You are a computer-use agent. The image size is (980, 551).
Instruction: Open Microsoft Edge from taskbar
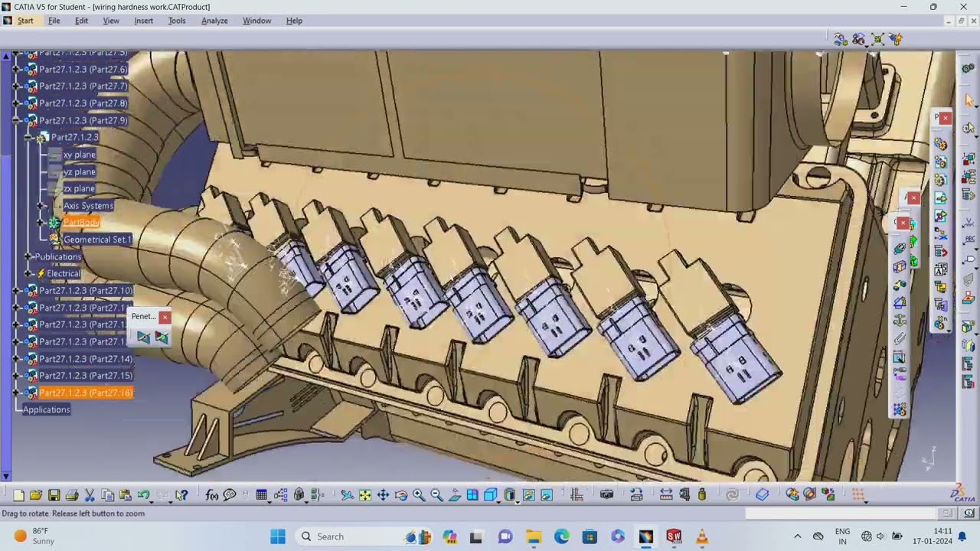[x=561, y=536]
